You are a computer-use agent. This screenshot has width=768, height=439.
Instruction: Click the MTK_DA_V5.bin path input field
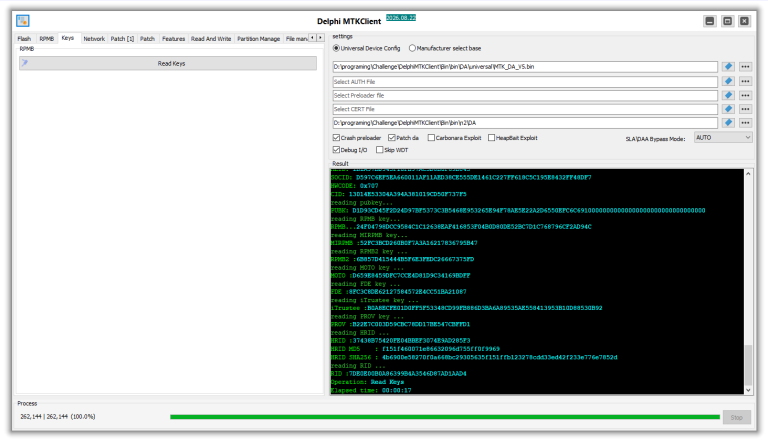point(525,67)
